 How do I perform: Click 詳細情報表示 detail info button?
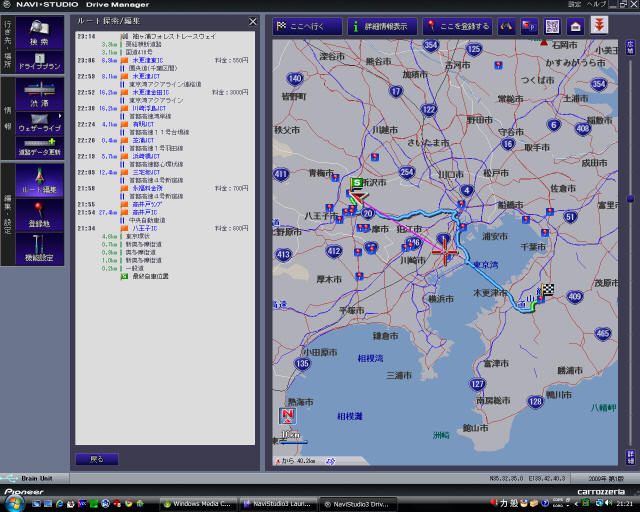click(x=382, y=26)
